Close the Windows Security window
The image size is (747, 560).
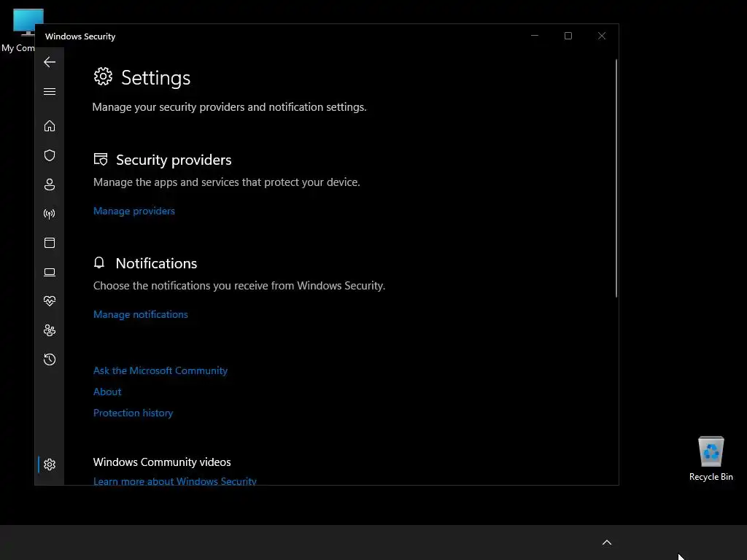click(602, 36)
